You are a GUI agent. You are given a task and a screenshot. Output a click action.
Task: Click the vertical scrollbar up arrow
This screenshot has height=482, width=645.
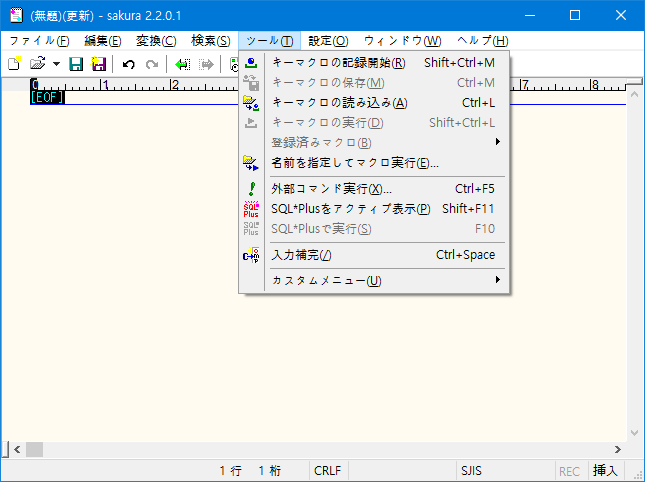pyautogui.click(x=634, y=95)
